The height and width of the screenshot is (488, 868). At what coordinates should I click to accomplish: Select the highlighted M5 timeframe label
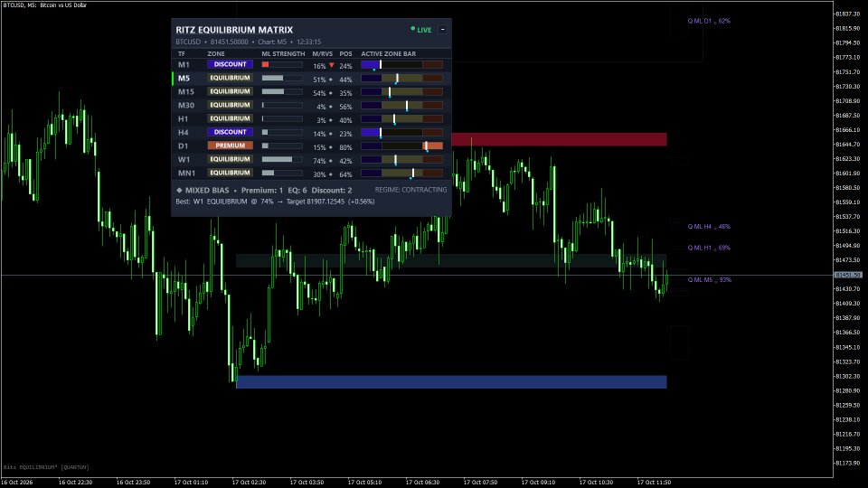pyautogui.click(x=184, y=78)
